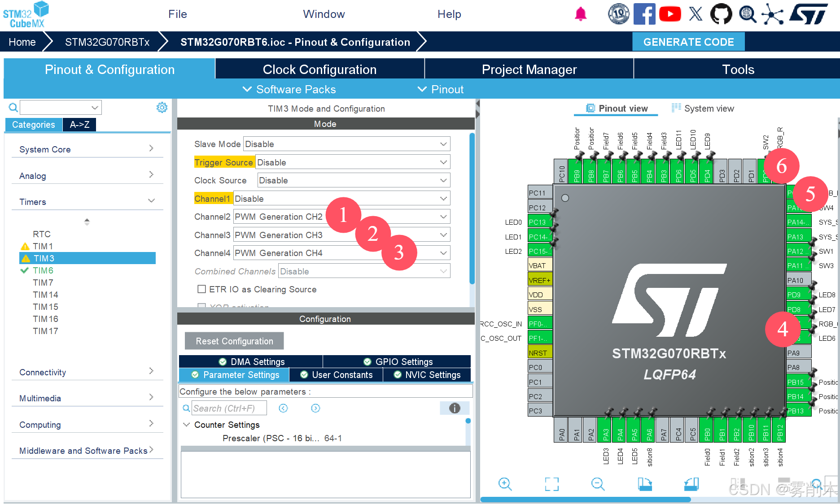
Task: Click the globe search community icon
Action: click(x=747, y=14)
